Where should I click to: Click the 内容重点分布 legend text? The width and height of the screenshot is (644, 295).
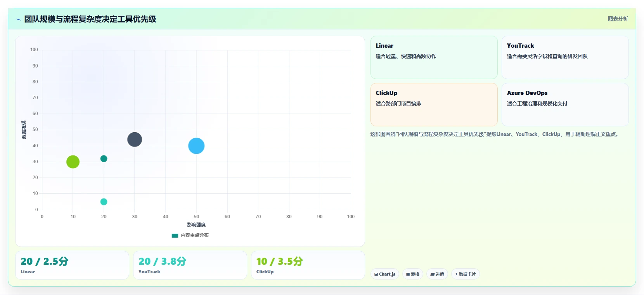(x=194, y=235)
